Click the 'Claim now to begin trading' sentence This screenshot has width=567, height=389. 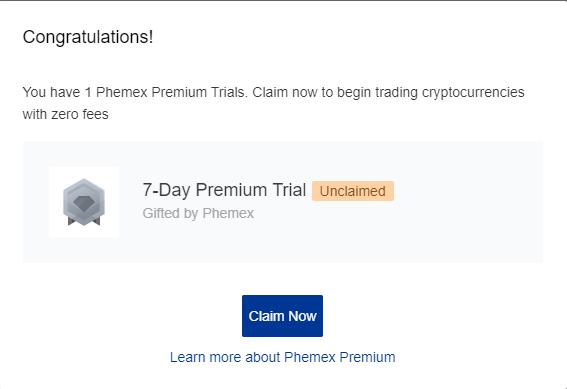point(388,92)
